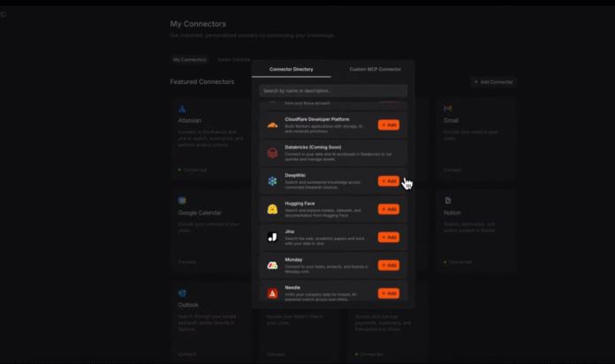Add the DeepWiki connector
Viewport: 615px width, 364px height.
389,181
